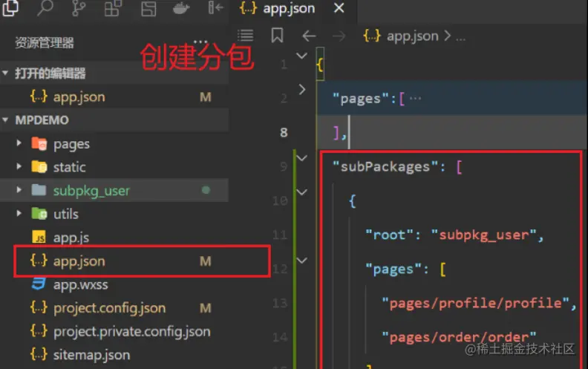Open explorer more actions ellipsis

pyautogui.click(x=200, y=42)
